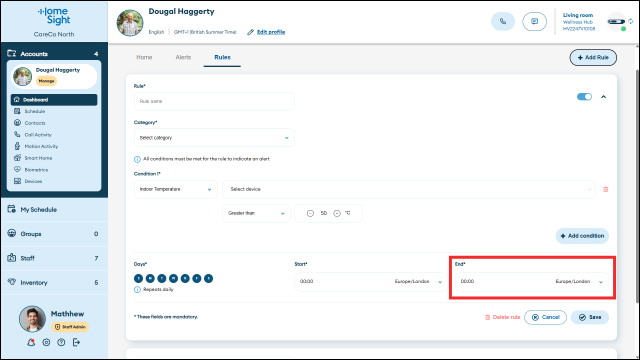This screenshot has height=360, width=640.
Task: Collapse the rule panel with the up chevron
Action: tap(604, 97)
